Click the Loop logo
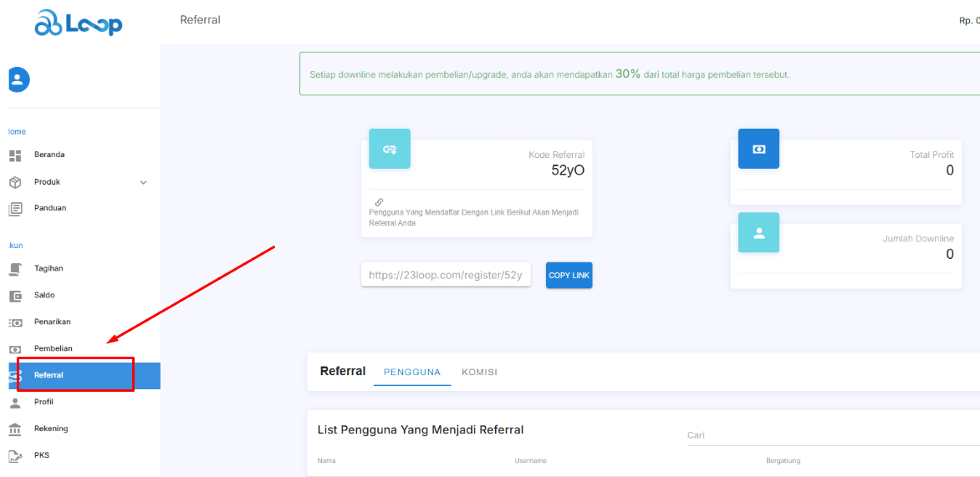This screenshot has width=980, height=477. pos(79,23)
